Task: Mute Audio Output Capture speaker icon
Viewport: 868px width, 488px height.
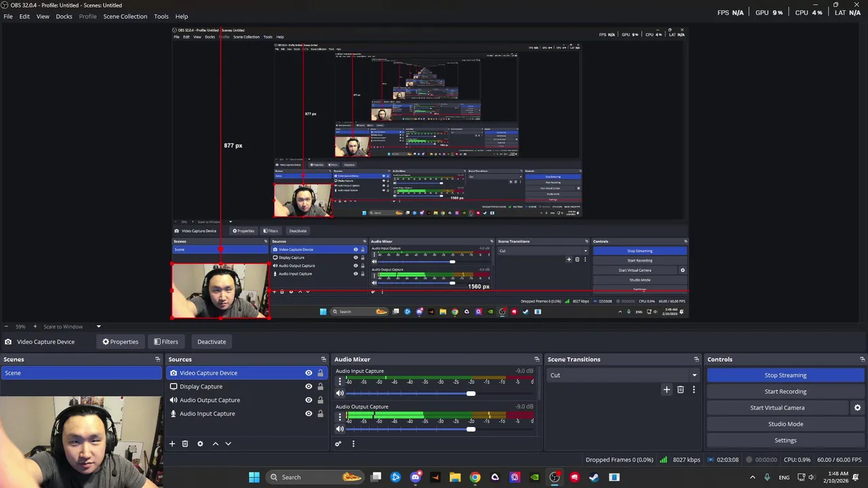Action: 340,428
